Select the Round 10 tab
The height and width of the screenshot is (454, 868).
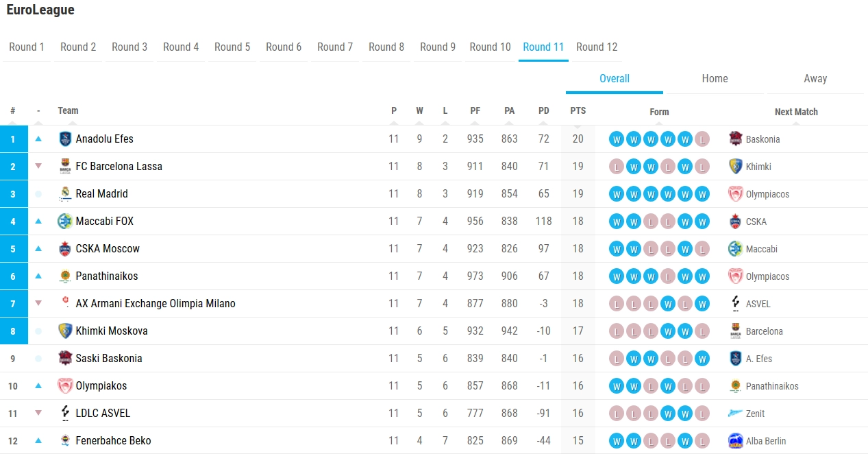pyautogui.click(x=491, y=47)
